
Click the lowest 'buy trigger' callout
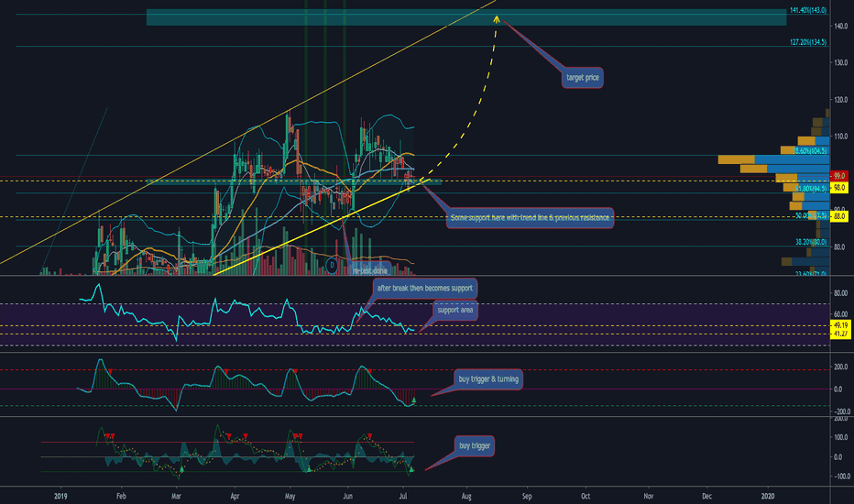click(x=475, y=445)
